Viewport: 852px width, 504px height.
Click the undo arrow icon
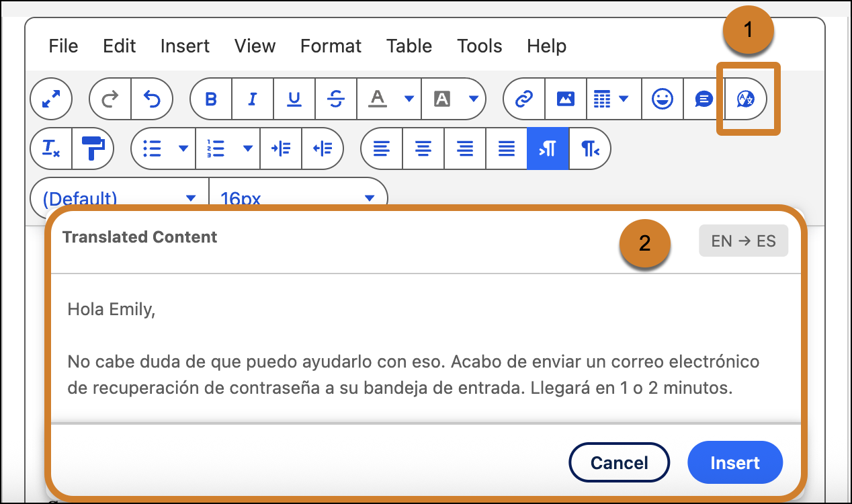point(152,99)
